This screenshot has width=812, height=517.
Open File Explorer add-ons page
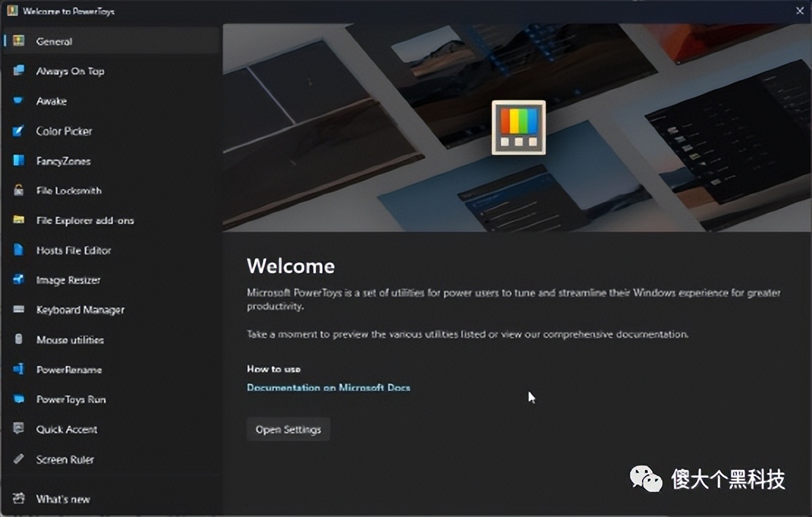pos(111,220)
